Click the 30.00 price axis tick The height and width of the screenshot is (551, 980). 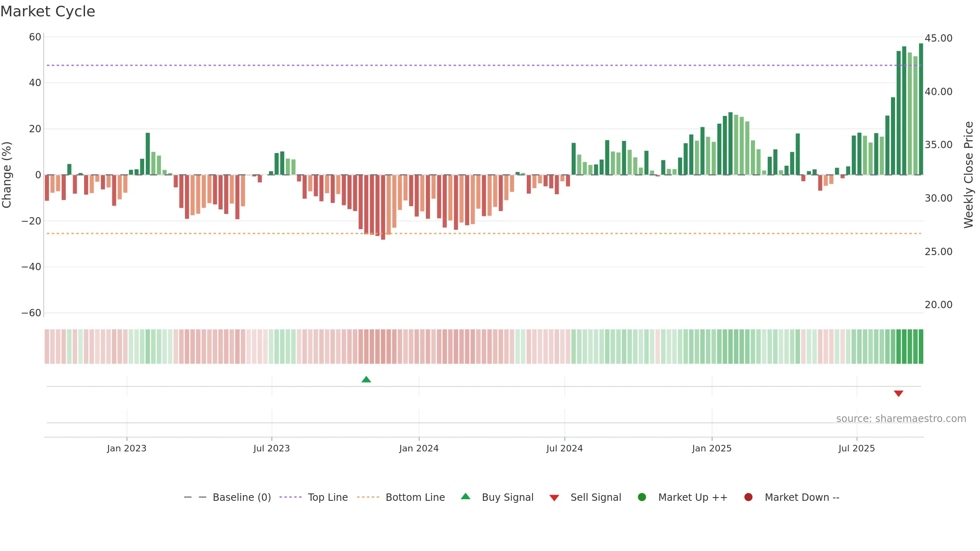[x=938, y=198]
